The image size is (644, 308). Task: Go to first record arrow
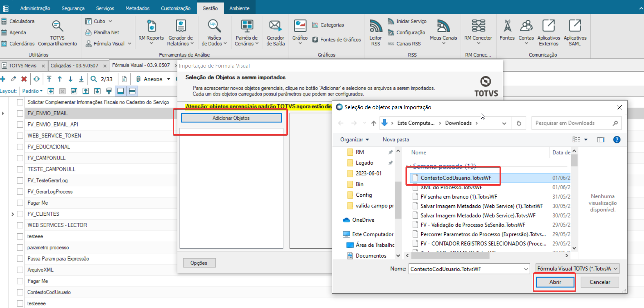49,79
